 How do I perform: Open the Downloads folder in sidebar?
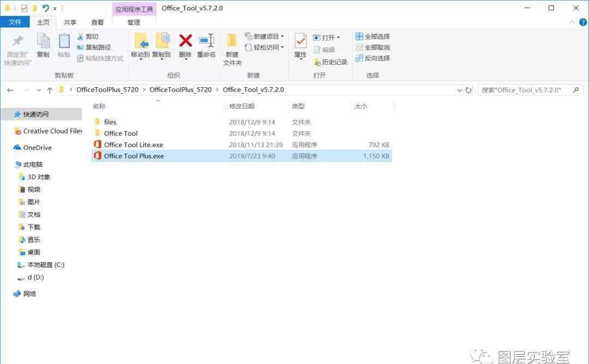[29, 227]
